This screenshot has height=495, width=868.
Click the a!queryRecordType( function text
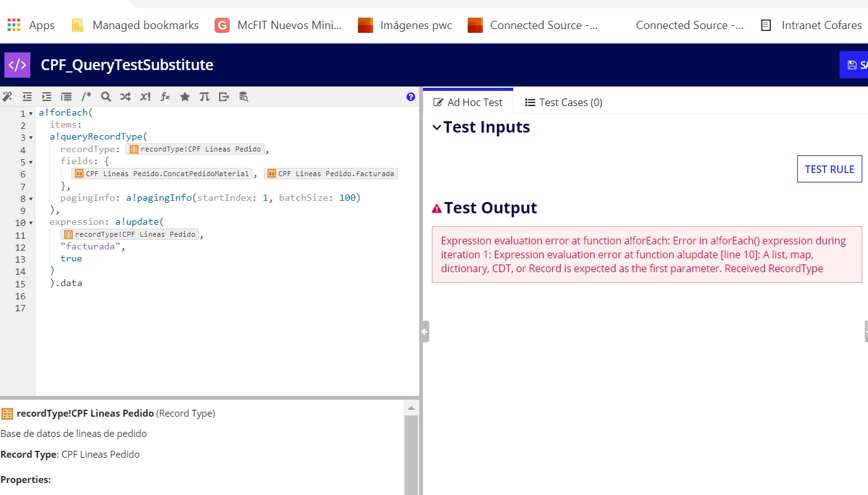98,137
